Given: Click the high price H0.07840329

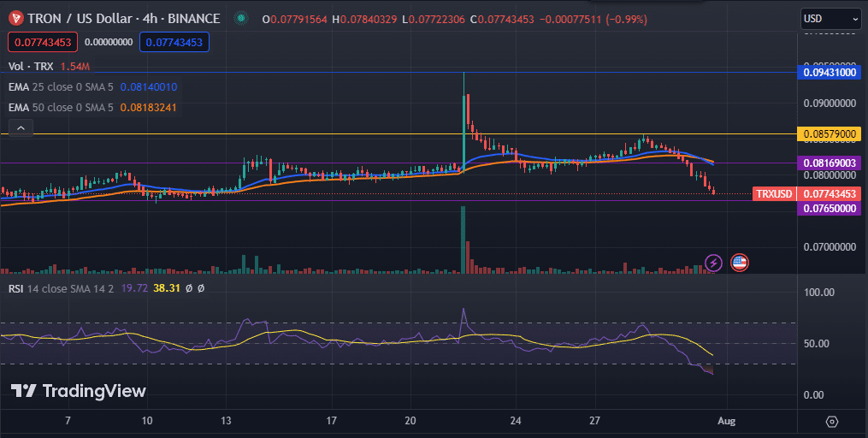Looking at the screenshot, I should coord(364,20).
